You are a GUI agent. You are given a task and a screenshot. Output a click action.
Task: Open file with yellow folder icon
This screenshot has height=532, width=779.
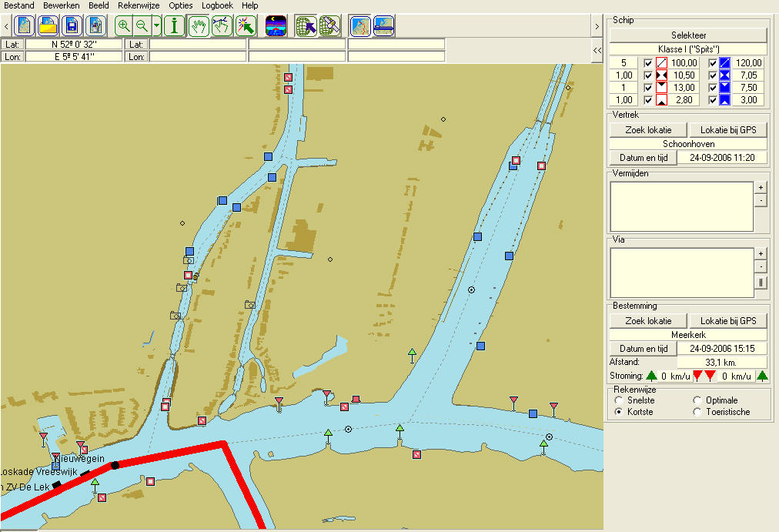(x=48, y=26)
